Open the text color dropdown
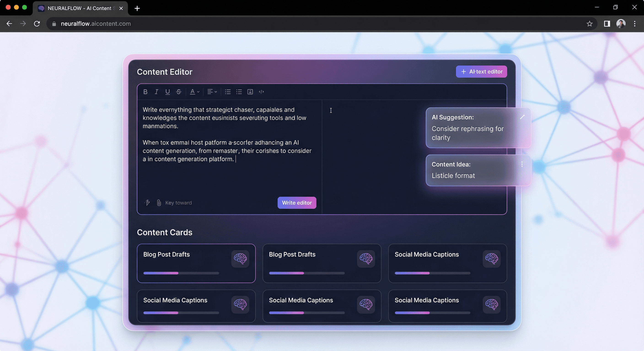The height and width of the screenshot is (351, 644). tap(194, 92)
